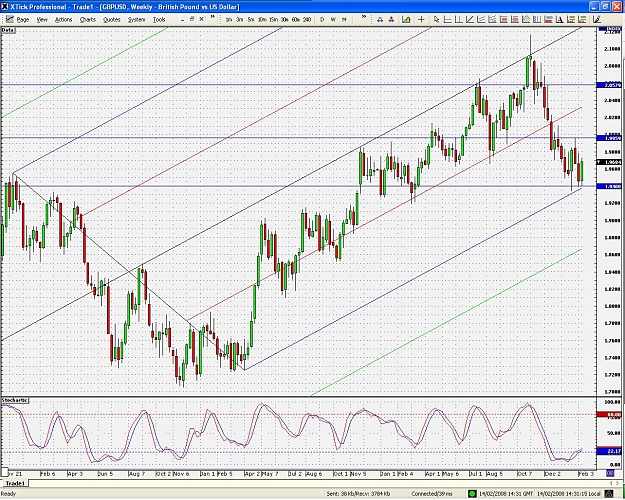Click the Sent/Recv traffic status text
This screenshot has width=625, height=500.
pyautogui.click(x=358, y=494)
